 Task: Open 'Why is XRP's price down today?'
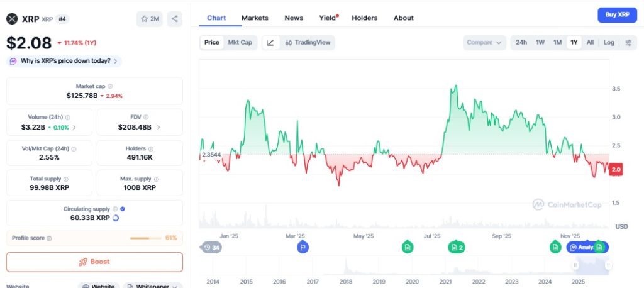click(65, 61)
